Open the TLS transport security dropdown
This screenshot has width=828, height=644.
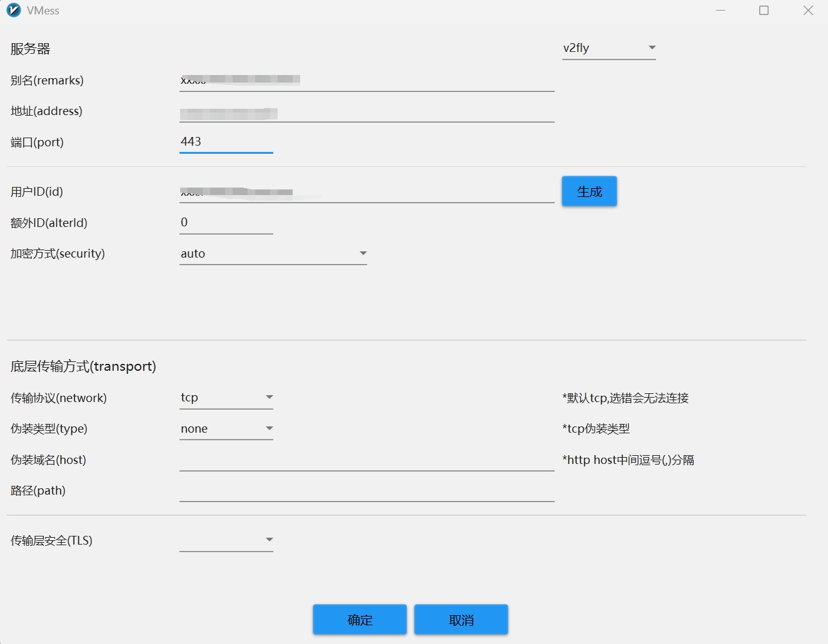[x=226, y=540]
